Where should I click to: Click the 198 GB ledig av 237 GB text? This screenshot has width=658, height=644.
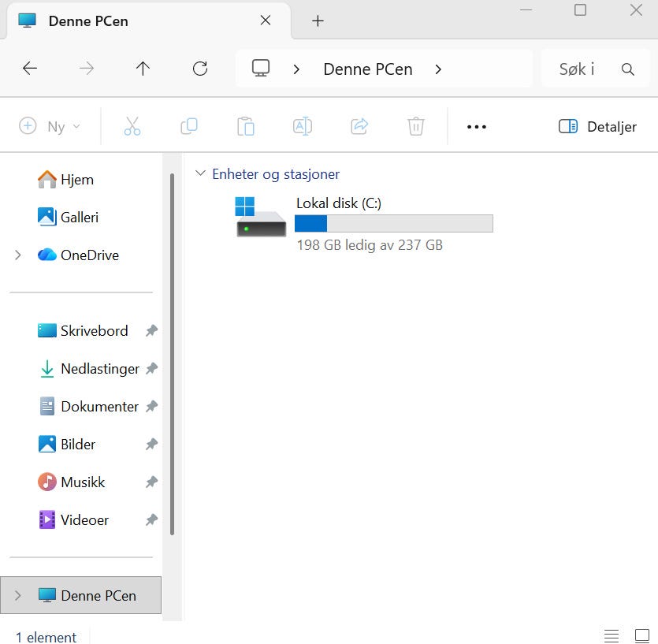[x=370, y=245]
